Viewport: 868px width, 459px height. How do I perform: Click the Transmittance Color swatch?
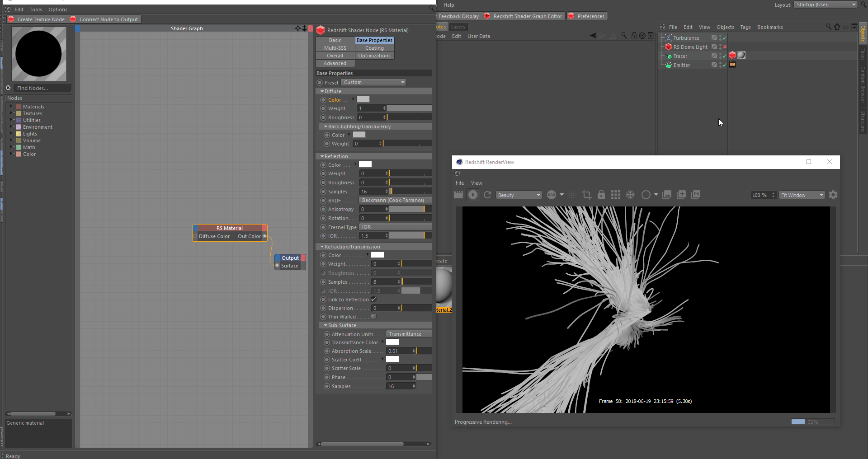pyautogui.click(x=392, y=342)
